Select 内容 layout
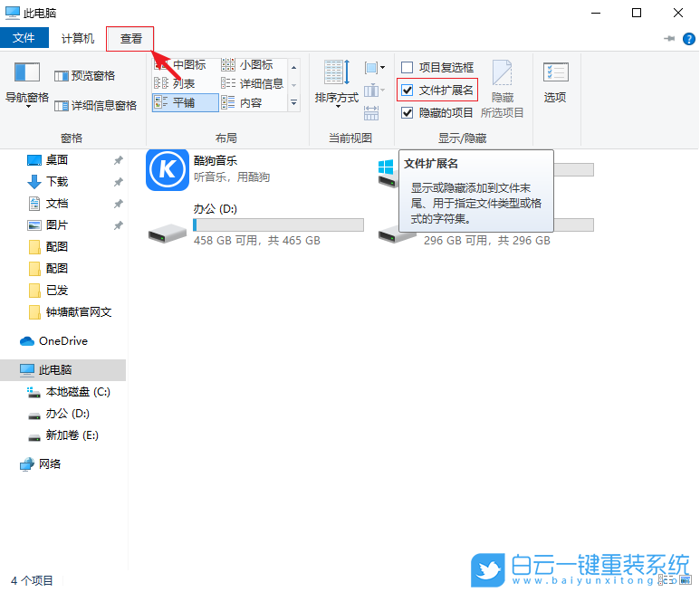The width and height of the screenshot is (700, 592). point(253,102)
